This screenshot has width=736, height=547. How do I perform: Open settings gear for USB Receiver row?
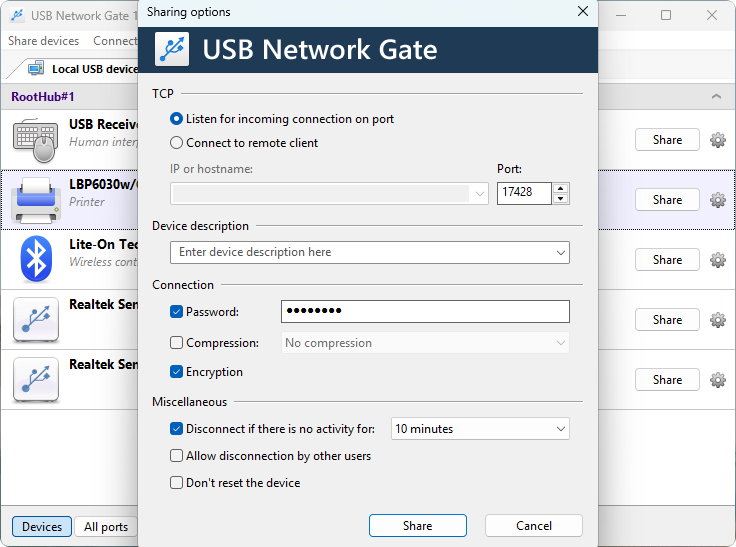[x=717, y=140]
